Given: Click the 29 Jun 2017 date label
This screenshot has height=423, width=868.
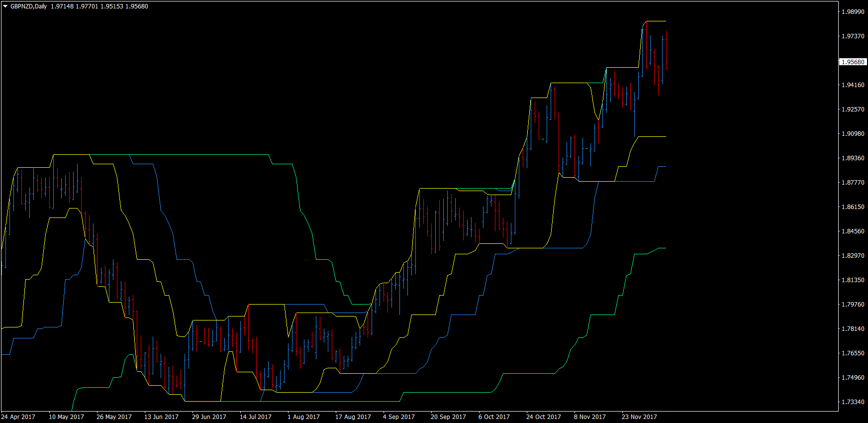Looking at the screenshot, I should pyautogui.click(x=209, y=417).
